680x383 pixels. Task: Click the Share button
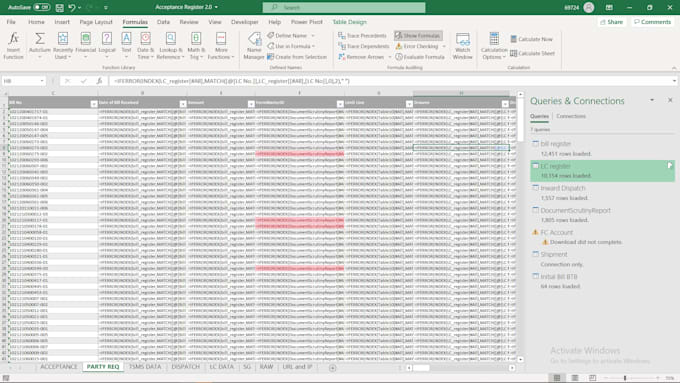point(611,22)
